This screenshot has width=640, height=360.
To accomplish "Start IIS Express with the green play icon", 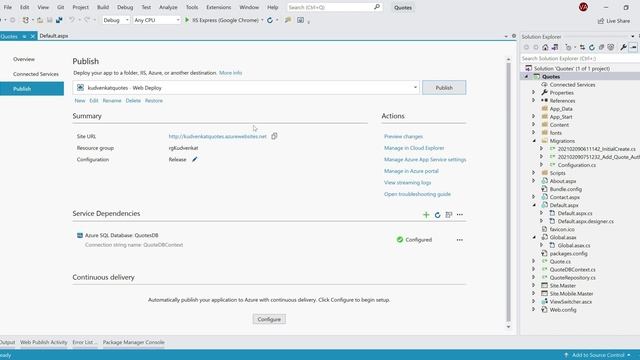I will click(187, 20).
